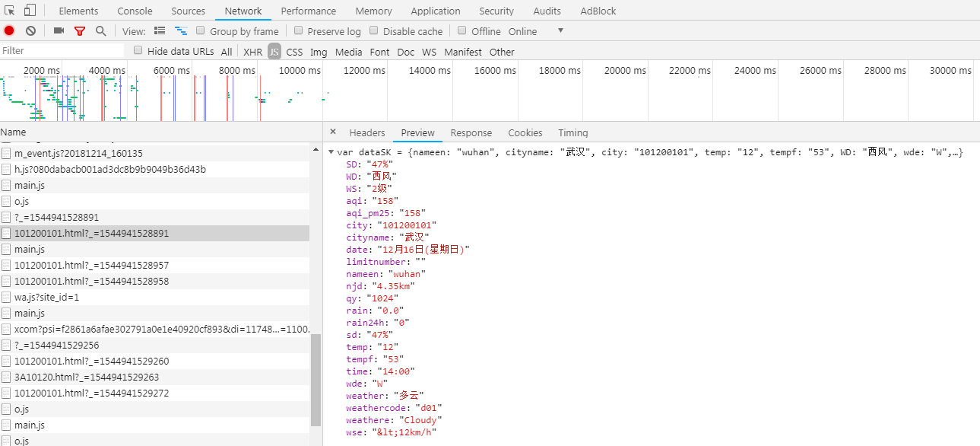Check Disable cache

pyautogui.click(x=373, y=30)
